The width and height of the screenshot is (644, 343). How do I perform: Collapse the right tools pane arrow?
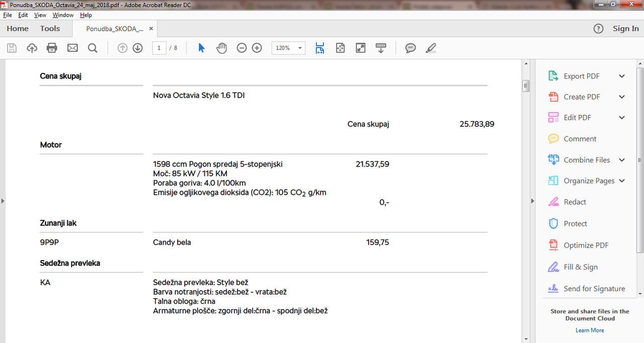pos(533,201)
